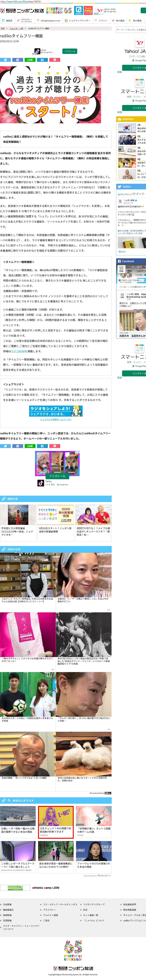Open the 夜の番組 menu item
Screen dimensions: 146x980
tap(136, 21)
